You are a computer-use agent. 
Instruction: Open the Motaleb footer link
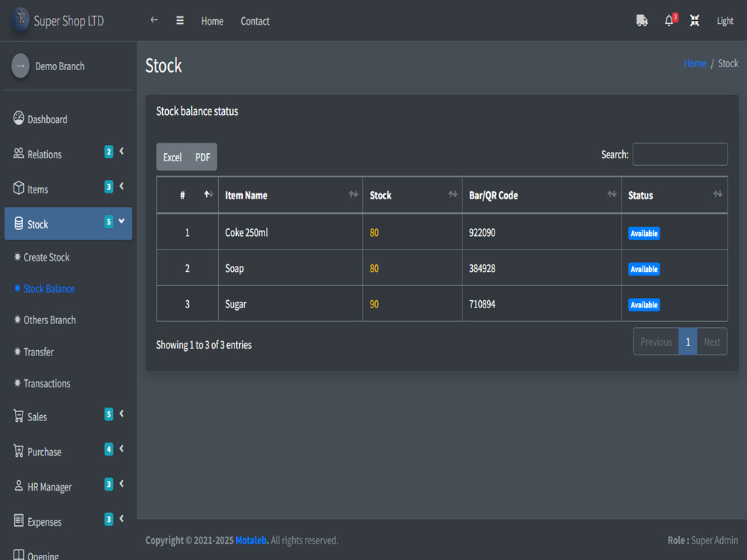click(x=252, y=541)
